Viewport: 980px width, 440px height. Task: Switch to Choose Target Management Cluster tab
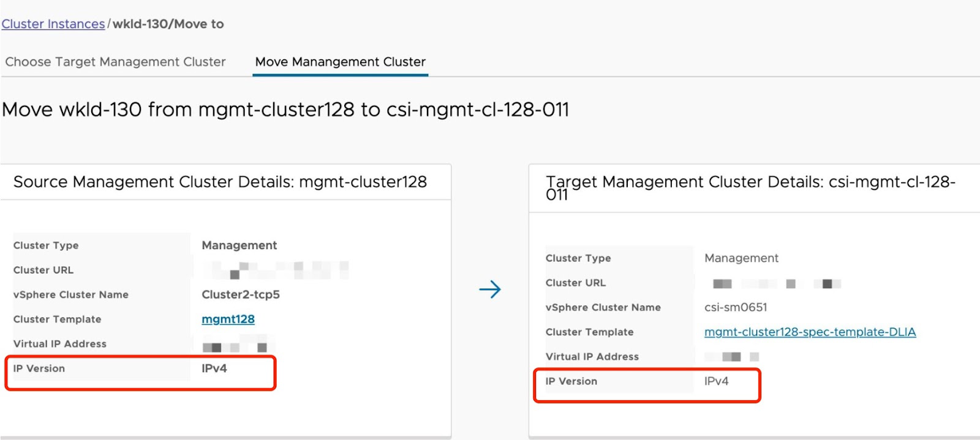[115, 62]
